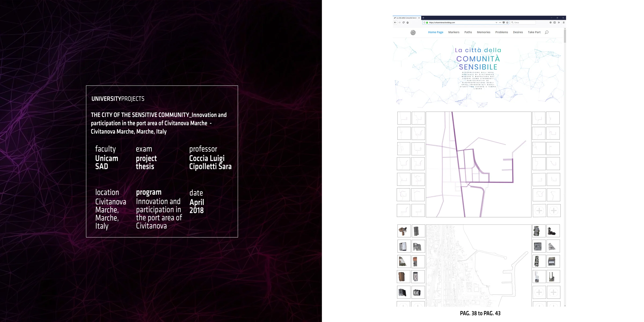This screenshot has width=644, height=322.
Task: Open the browser home icon
Action: click(408, 23)
